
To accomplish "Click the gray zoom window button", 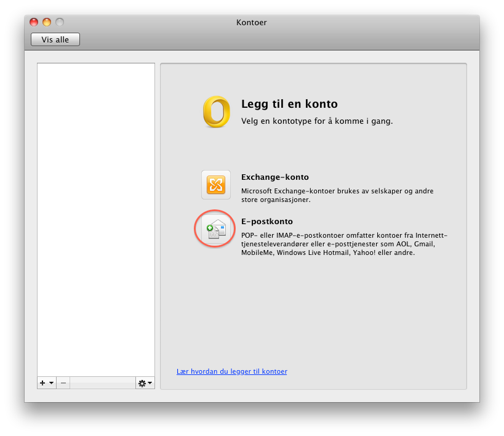I will [60, 22].
